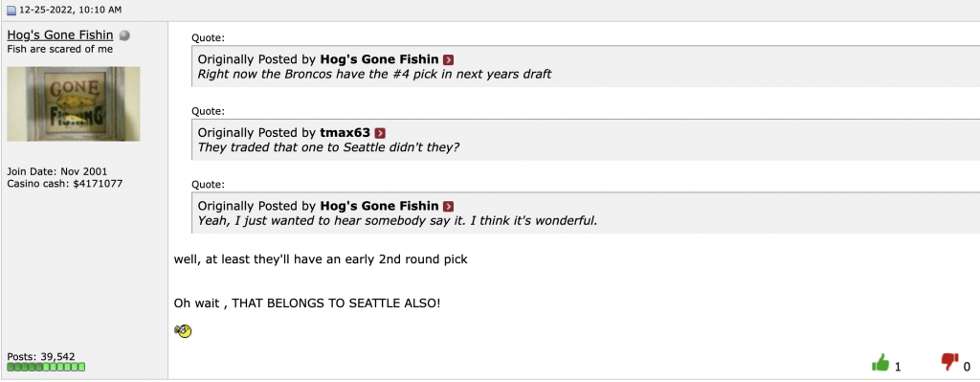Click Hog's Gone Fishin name in first quote
980x382 pixels.
point(379,59)
